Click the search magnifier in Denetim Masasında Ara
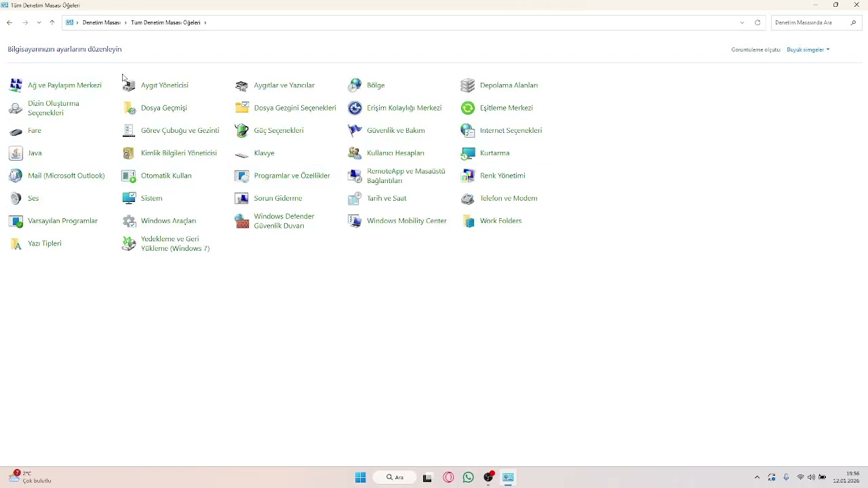 pyautogui.click(x=853, y=22)
